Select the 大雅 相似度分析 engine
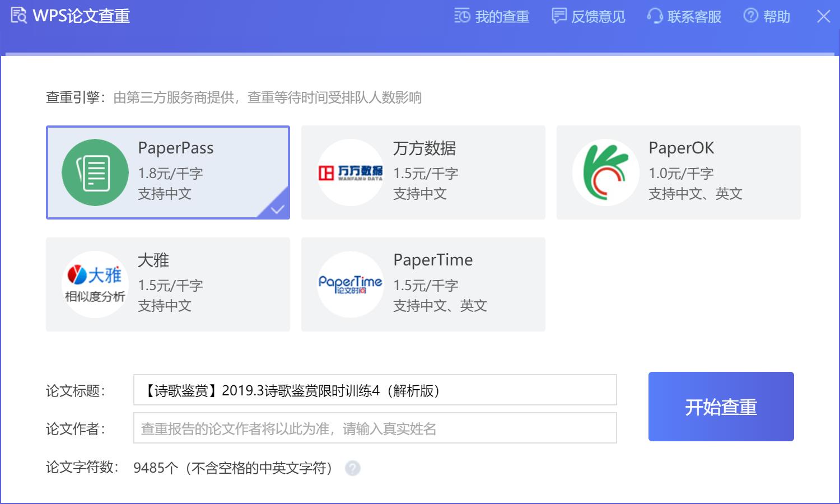 pyautogui.click(x=168, y=284)
